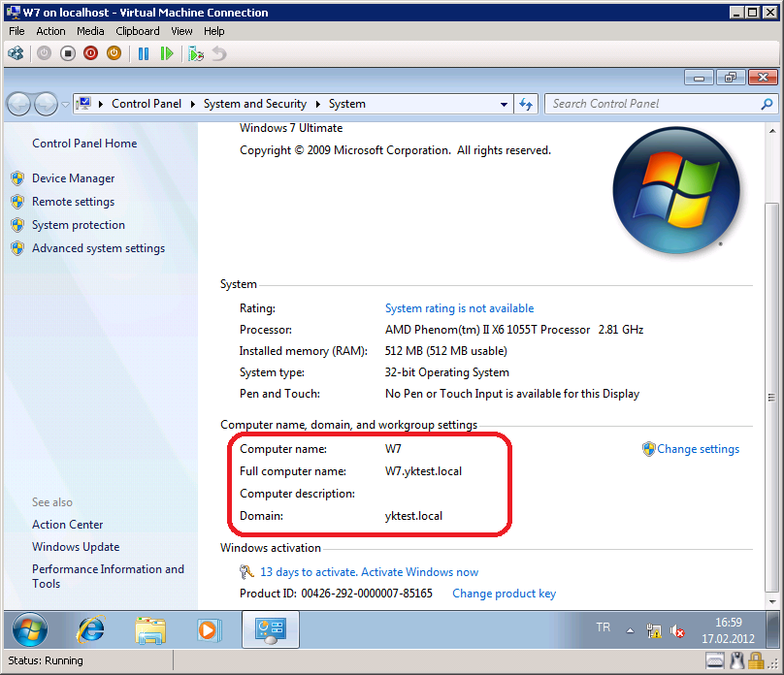Take a virtual machine snapshot
Image resolution: width=784 pixels, height=675 pixels.
coord(196,53)
